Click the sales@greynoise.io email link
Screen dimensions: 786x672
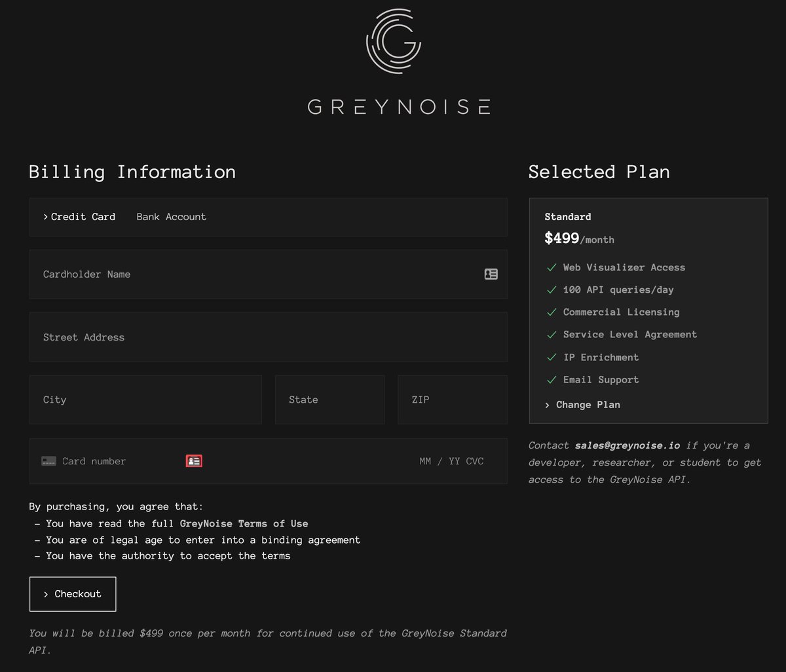627,445
